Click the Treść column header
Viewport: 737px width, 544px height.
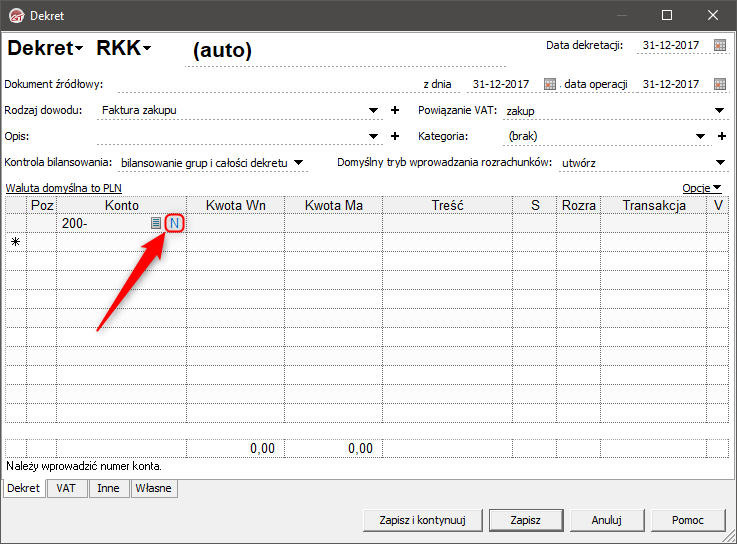click(x=447, y=205)
